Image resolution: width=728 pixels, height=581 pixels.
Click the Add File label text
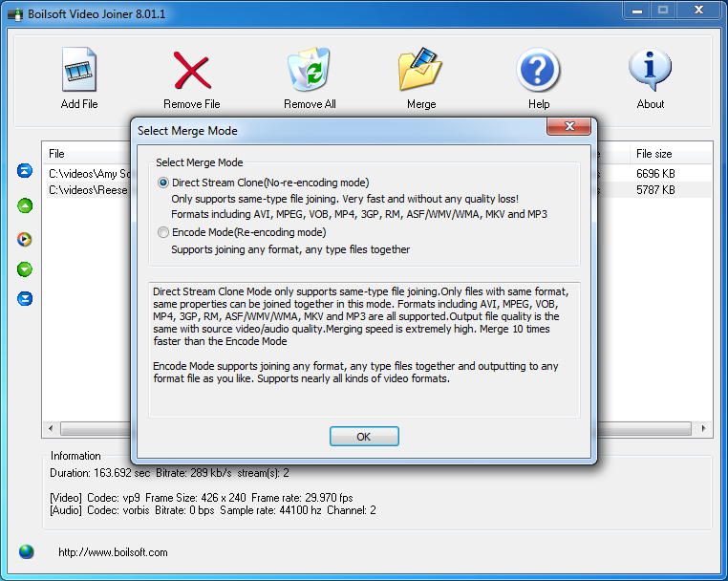(x=79, y=104)
